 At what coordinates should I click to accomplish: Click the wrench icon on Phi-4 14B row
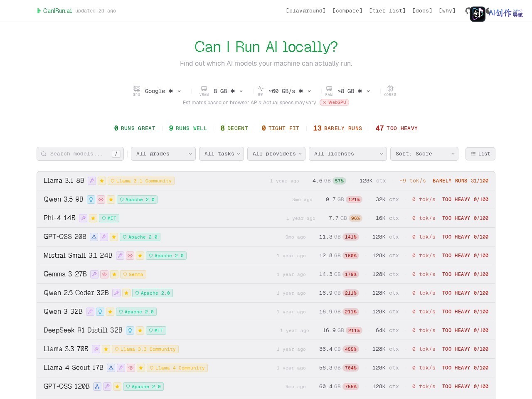coord(83,218)
